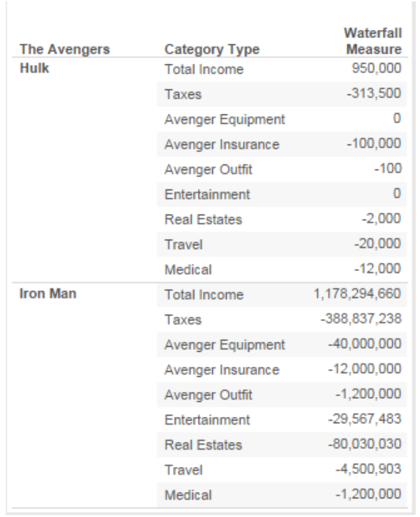Click Iron Man's Travel value -4,500,903
The width and height of the screenshot is (420, 517).
pyautogui.click(x=369, y=469)
